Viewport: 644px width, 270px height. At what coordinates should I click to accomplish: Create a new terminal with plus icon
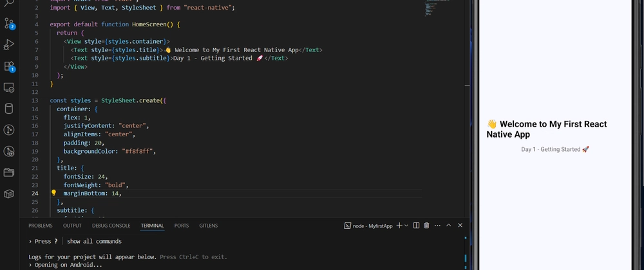point(399,226)
